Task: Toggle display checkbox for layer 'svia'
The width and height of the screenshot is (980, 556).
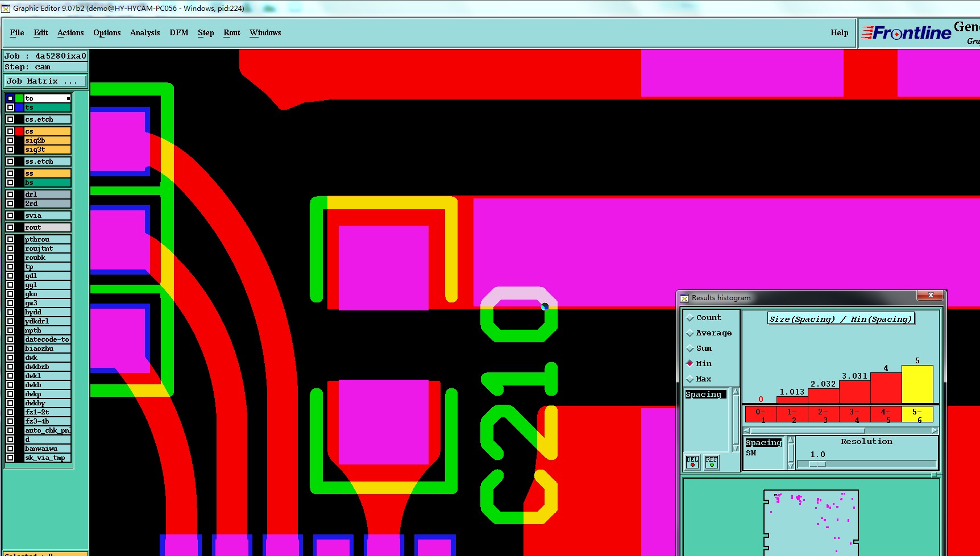Action: pyautogui.click(x=10, y=215)
